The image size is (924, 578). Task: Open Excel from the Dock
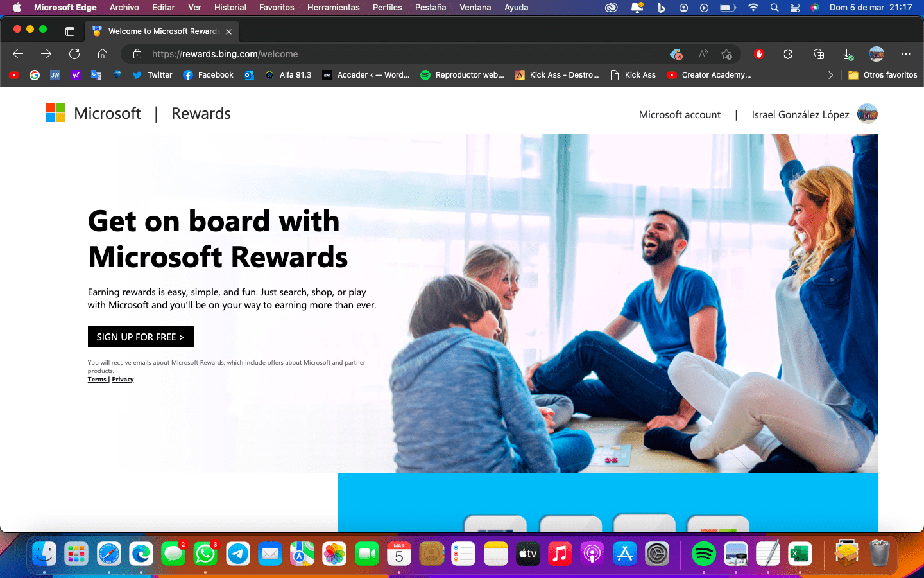[800, 554]
